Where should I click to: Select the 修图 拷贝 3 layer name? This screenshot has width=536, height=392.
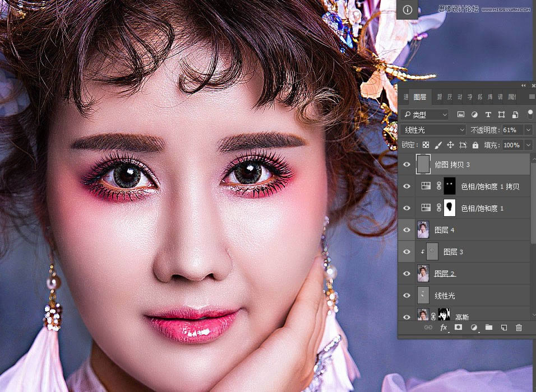(x=452, y=165)
